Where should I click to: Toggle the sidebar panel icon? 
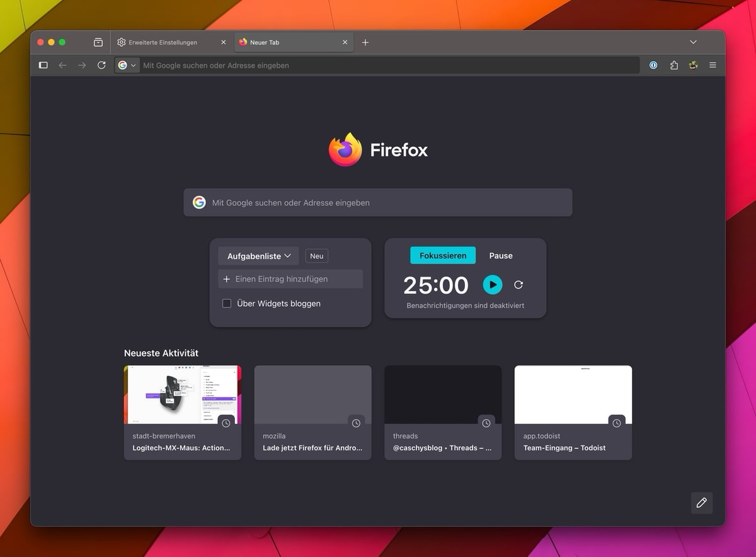pos(43,65)
